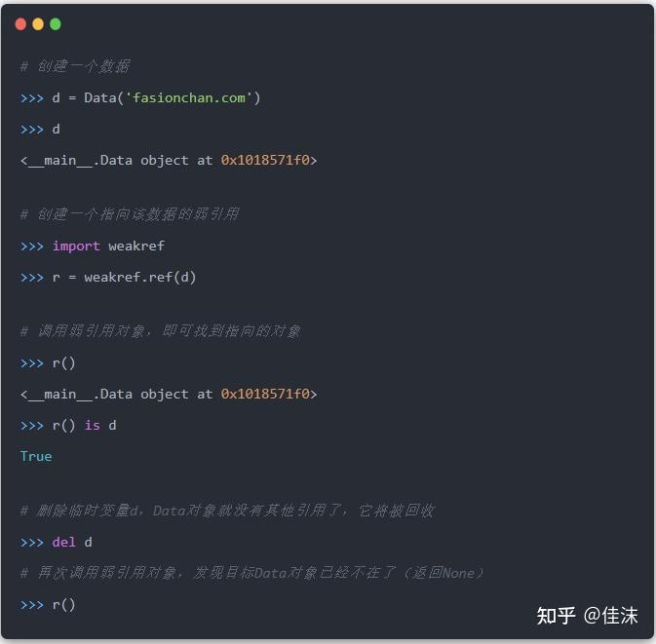The image size is (656, 644).
Task: Click the purple del keyword
Action: pyautogui.click(x=64, y=542)
